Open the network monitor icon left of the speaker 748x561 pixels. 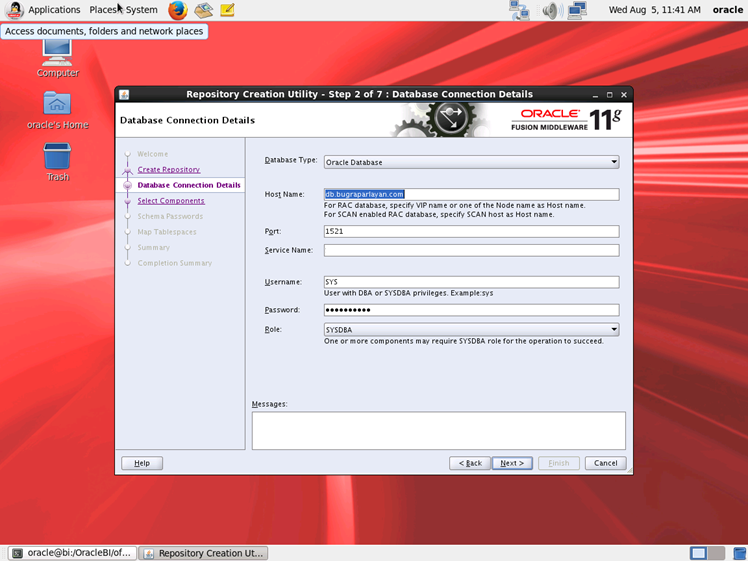coord(519,10)
